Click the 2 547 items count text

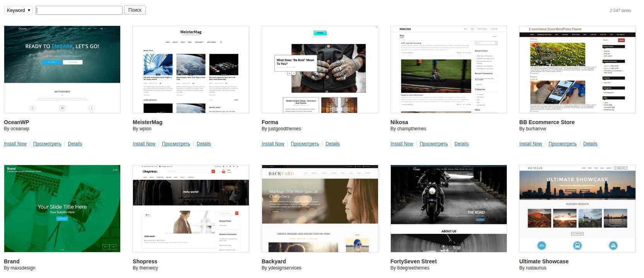(620, 10)
